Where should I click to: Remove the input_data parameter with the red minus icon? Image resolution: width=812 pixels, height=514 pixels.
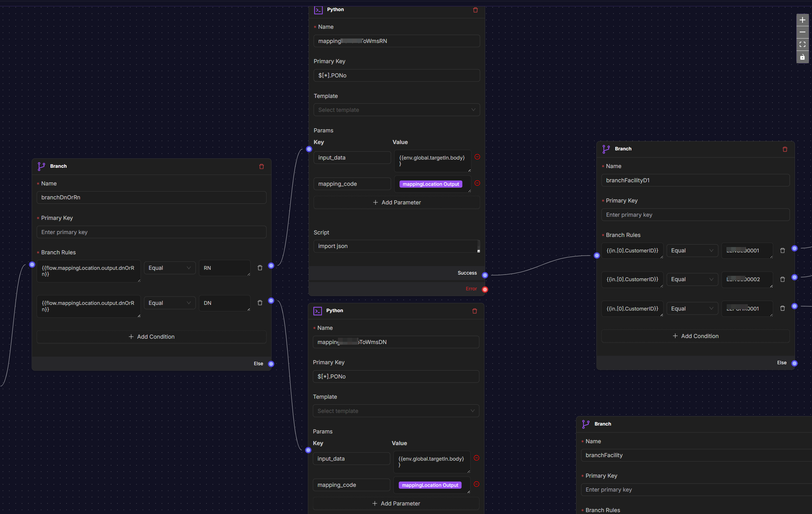tap(477, 157)
